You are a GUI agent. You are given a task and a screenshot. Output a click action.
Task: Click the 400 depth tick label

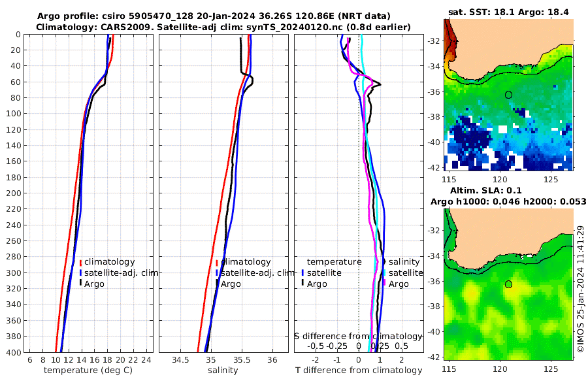pyautogui.click(x=13, y=352)
